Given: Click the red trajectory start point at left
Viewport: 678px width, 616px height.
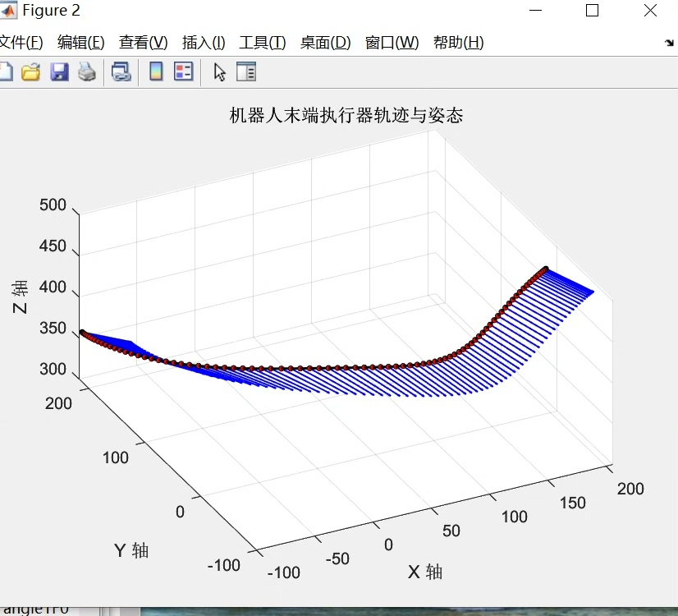Looking at the screenshot, I should (x=82, y=332).
